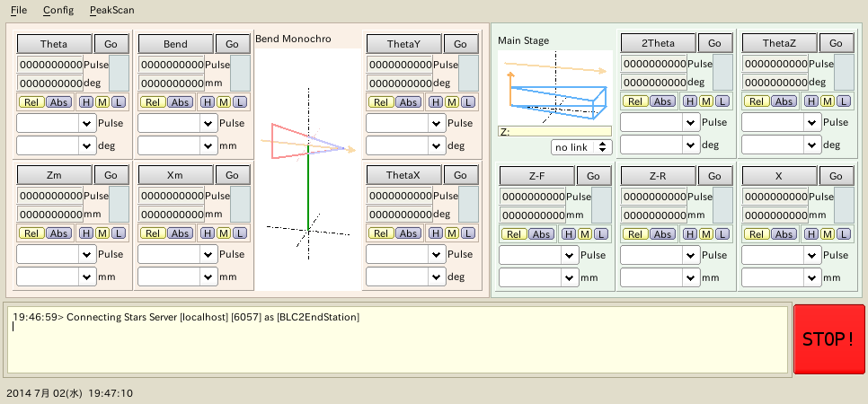Select Abs mode for Bend axis
868x404 pixels.
click(180, 101)
